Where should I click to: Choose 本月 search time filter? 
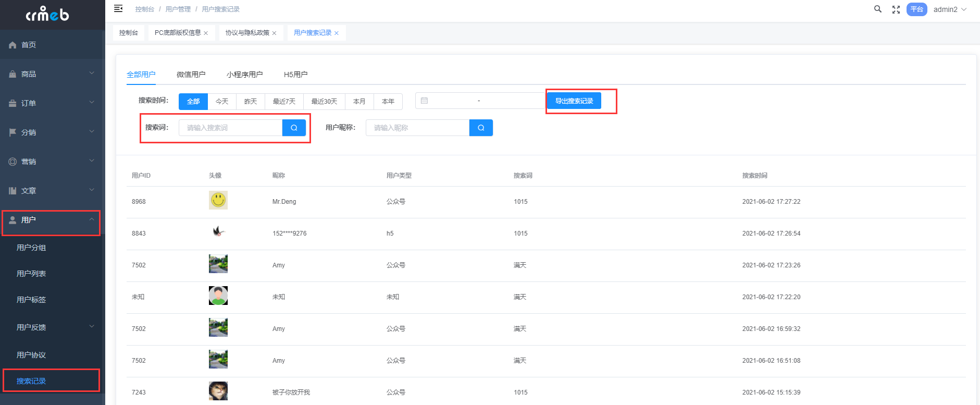359,101
